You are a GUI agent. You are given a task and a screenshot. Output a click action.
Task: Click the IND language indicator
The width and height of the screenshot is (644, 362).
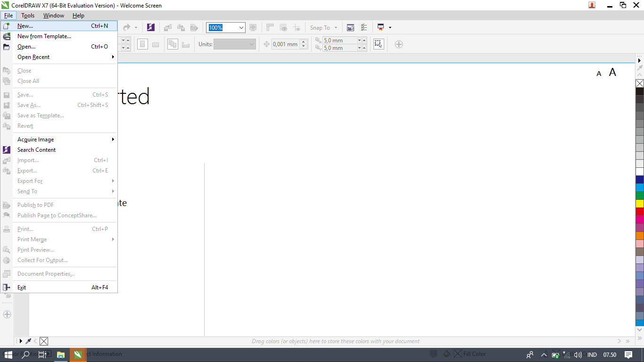592,355
